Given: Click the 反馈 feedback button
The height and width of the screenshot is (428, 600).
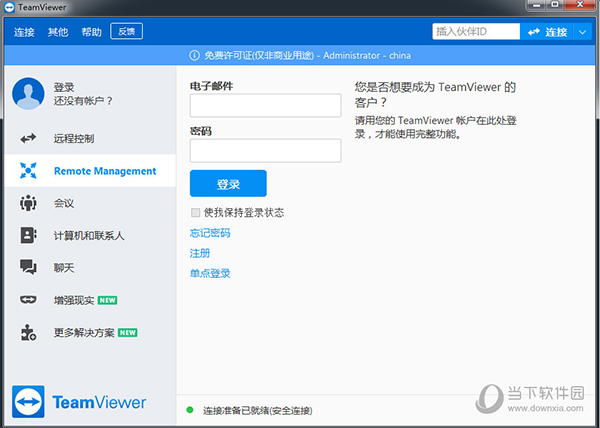Looking at the screenshot, I should [127, 31].
